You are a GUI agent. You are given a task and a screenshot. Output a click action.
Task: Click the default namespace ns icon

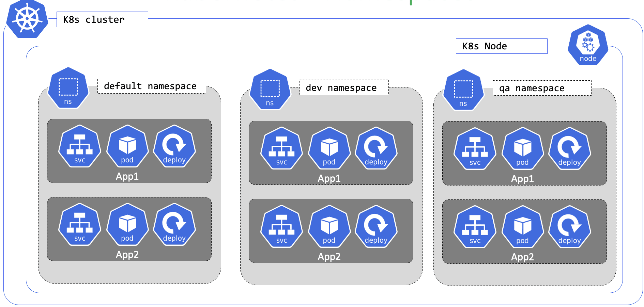(68, 88)
